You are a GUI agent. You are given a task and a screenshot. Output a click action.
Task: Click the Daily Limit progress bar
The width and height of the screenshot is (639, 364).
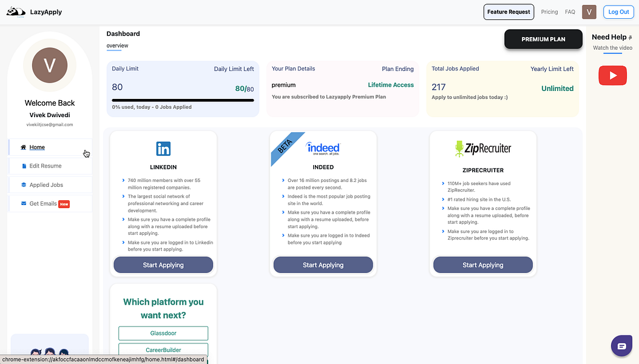pos(182,99)
